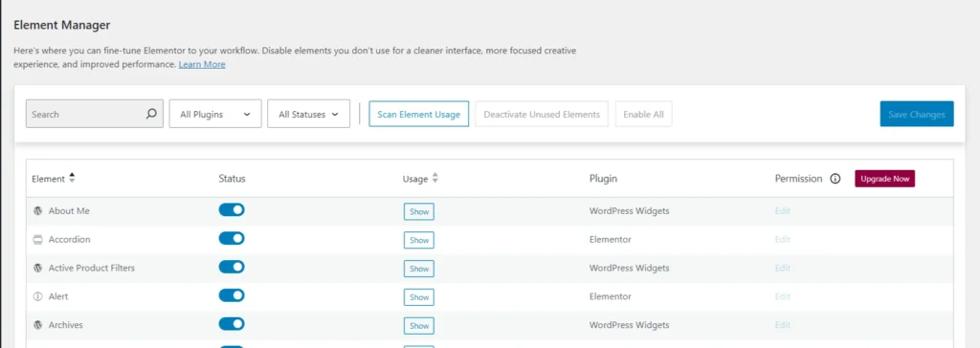The width and height of the screenshot is (980, 348).
Task: Click the Plugin column header
Action: coord(603,179)
